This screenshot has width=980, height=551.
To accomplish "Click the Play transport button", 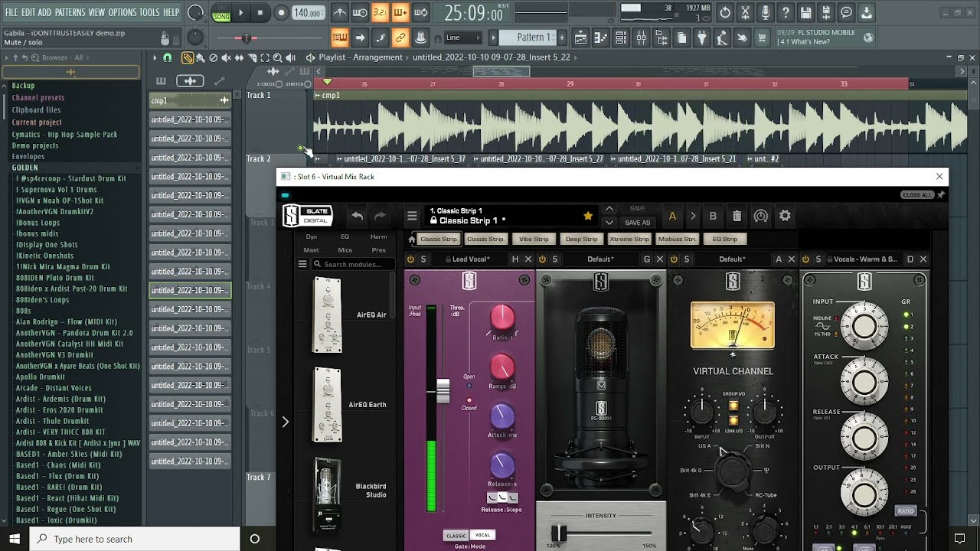I will 240,13.
